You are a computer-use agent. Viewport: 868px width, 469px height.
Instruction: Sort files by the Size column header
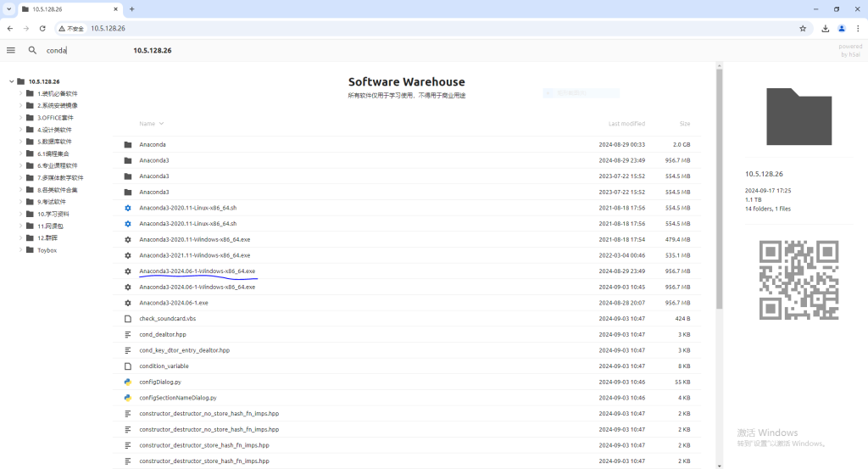pos(684,124)
